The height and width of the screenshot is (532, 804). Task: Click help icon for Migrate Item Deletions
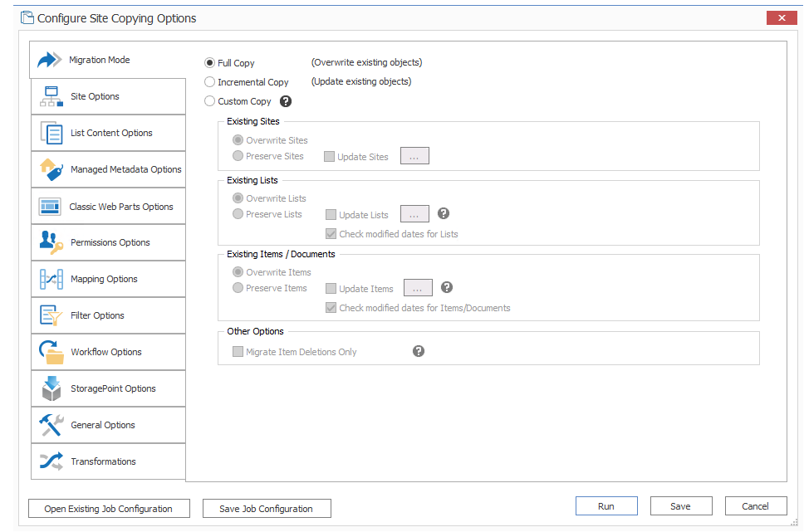(419, 351)
